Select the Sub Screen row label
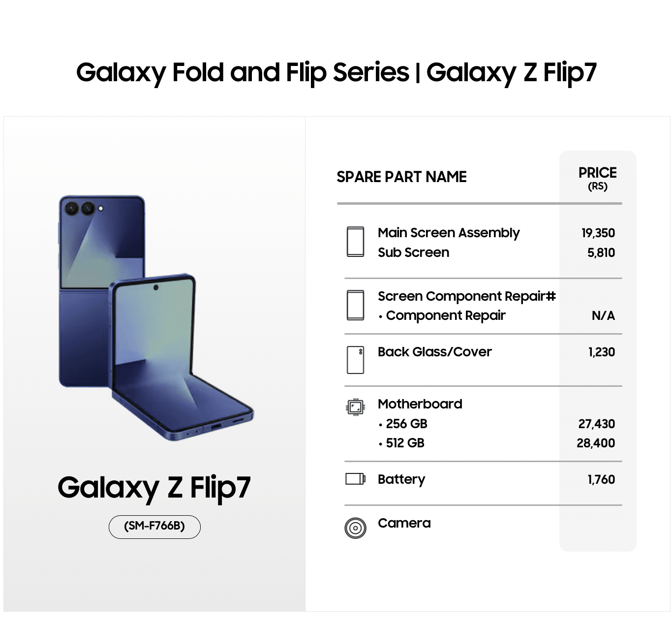Screen dimensions: 672x625 click(x=413, y=252)
